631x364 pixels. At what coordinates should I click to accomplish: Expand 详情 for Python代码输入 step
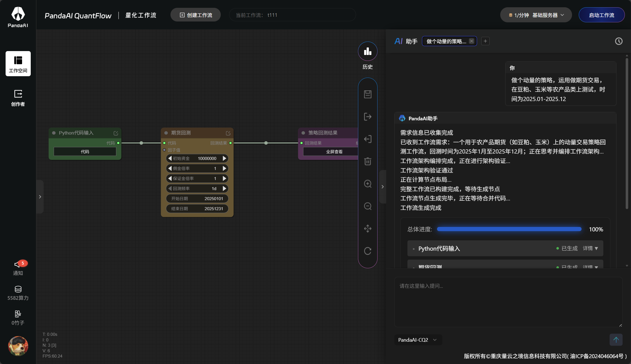pyautogui.click(x=590, y=248)
